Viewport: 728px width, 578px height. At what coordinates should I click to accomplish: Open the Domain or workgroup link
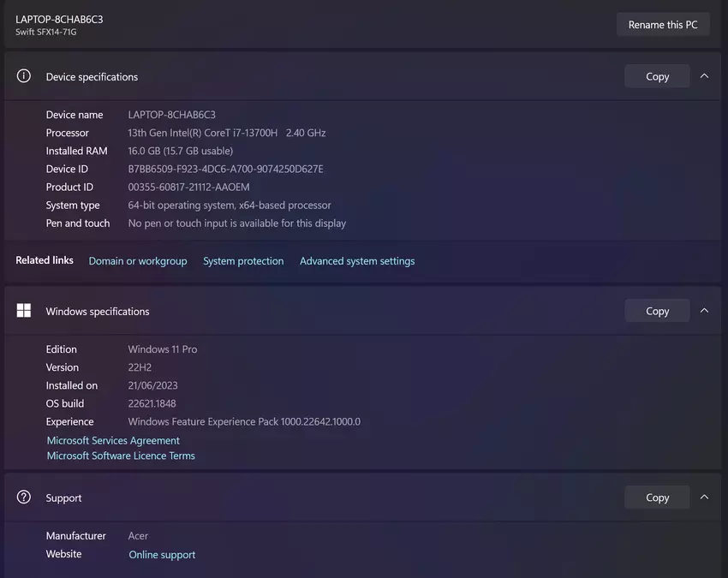138,261
